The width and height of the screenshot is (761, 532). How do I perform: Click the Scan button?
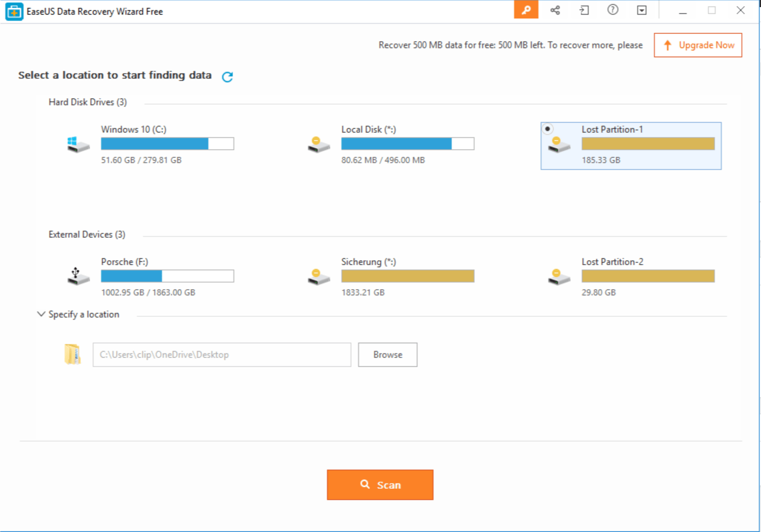380,485
